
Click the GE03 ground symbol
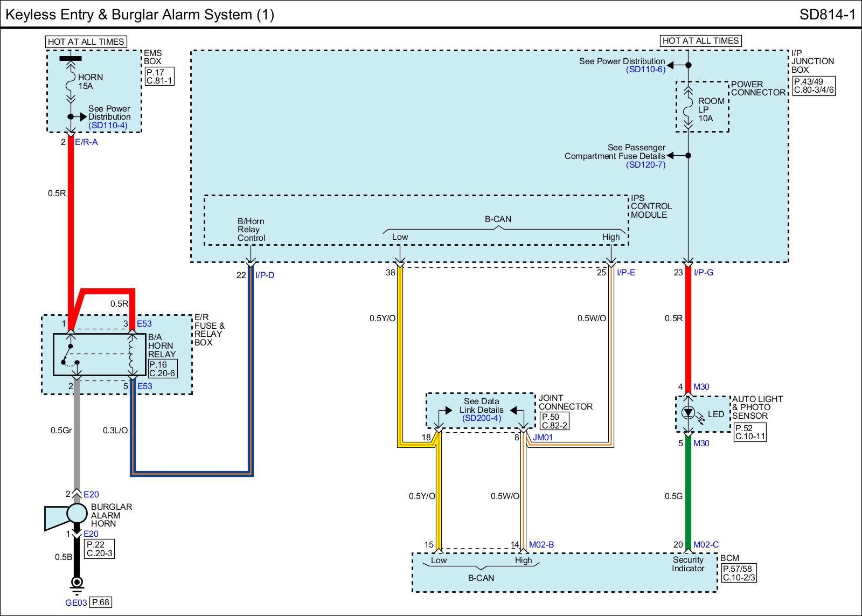(x=77, y=583)
